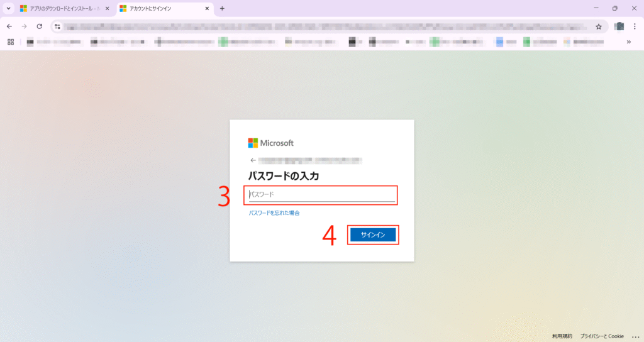
Task: Open the Chrome three-dot menu
Action: click(x=635, y=26)
